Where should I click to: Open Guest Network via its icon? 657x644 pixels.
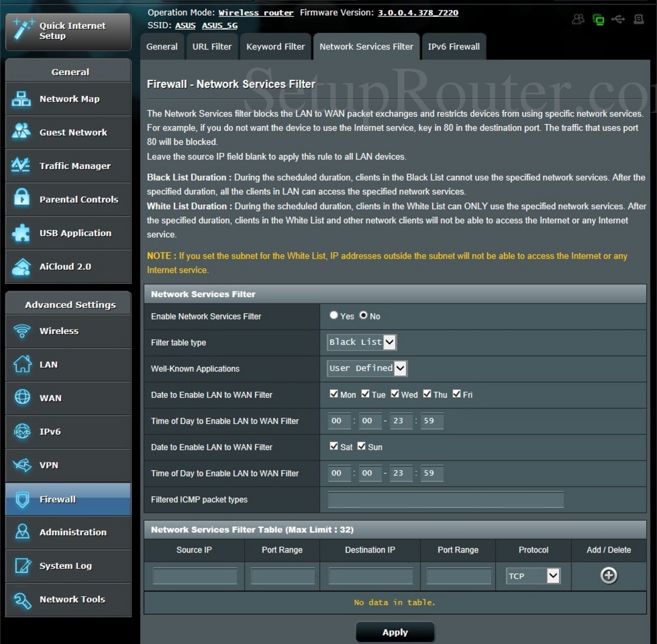pyautogui.click(x=22, y=133)
